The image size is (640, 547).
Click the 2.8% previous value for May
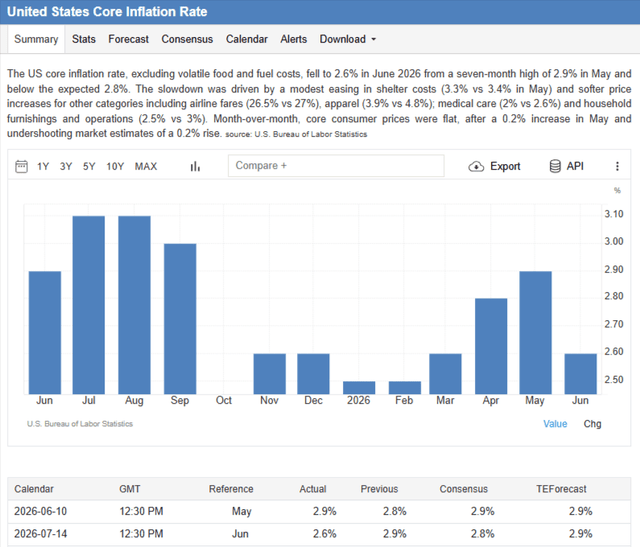tap(395, 511)
